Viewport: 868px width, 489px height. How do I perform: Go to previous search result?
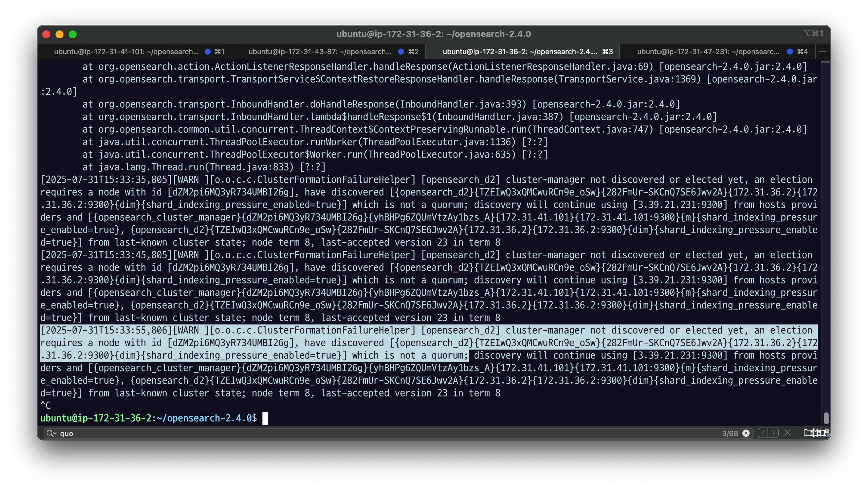[763, 433]
